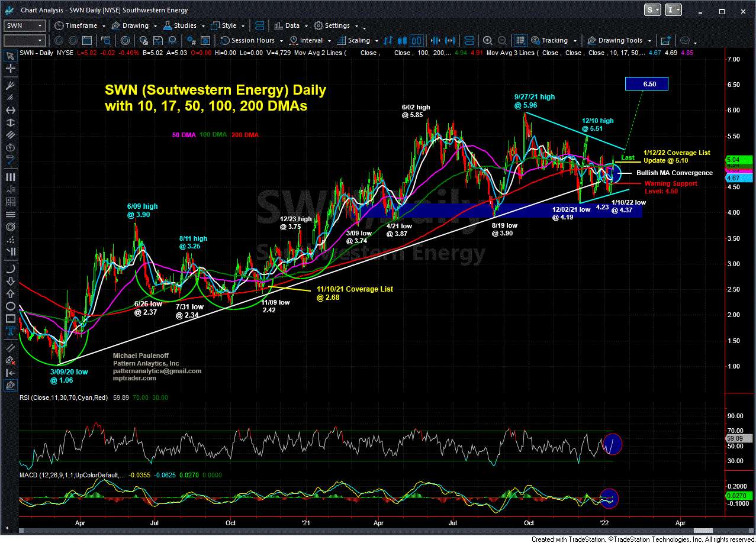Click the 6.50 price target box
Viewport: 756px width, 543px height.
646,84
